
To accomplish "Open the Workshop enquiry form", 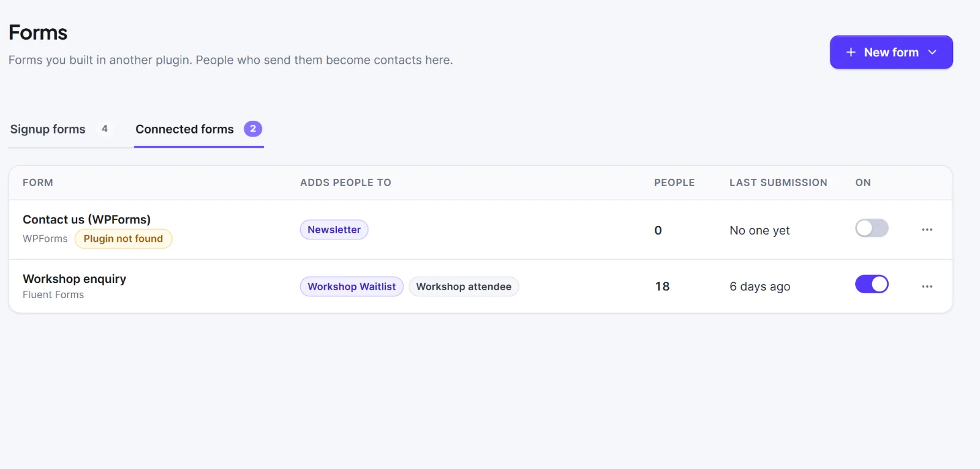I will (74, 279).
